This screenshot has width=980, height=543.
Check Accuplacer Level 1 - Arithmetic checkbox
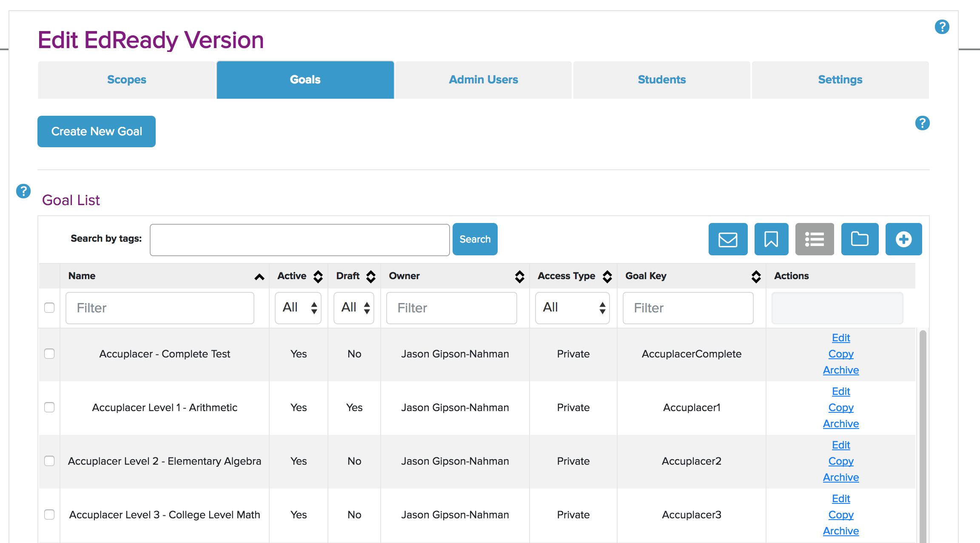pyautogui.click(x=49, y=407)
